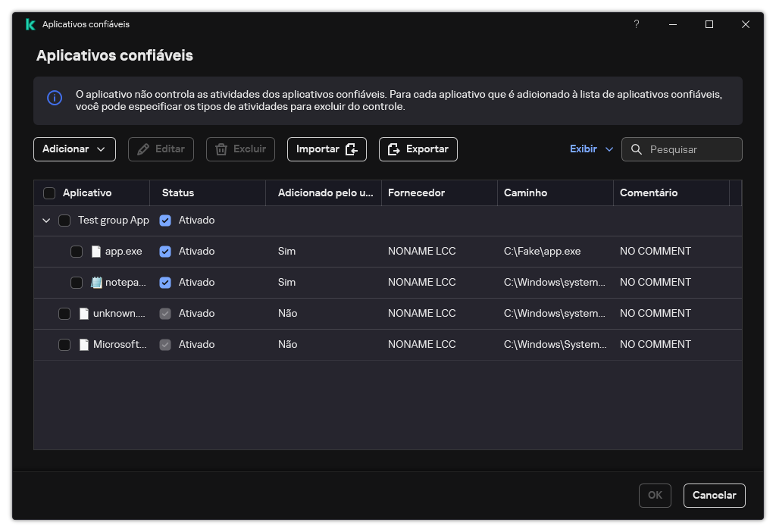Image resolution: width=776 pixels, height=532 pixels.
Task: Click the Excluir trash icon
Action: [221, 149]
